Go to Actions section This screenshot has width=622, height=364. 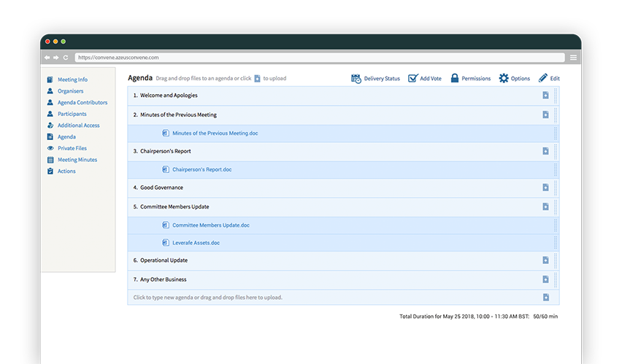tap(66, 171)
